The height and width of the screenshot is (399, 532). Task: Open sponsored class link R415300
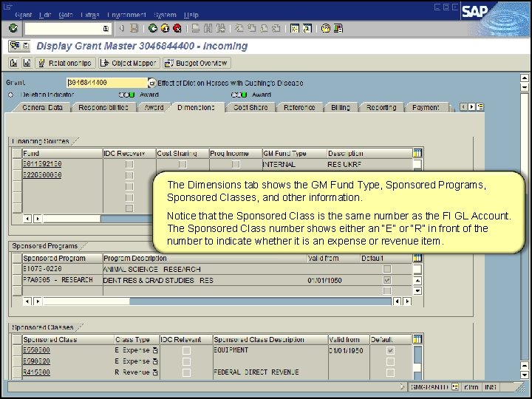click(x=36, y=372)
